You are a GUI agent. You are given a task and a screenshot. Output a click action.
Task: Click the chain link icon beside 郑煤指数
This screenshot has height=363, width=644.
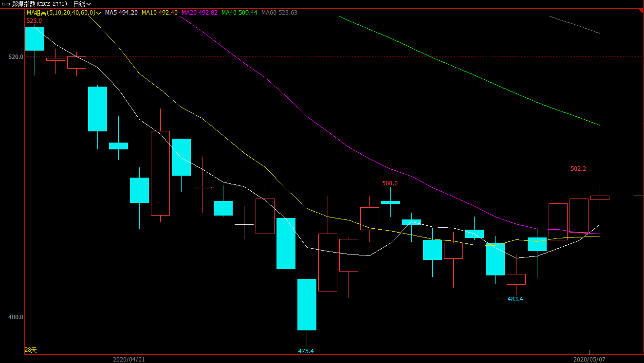click(6, 4)
